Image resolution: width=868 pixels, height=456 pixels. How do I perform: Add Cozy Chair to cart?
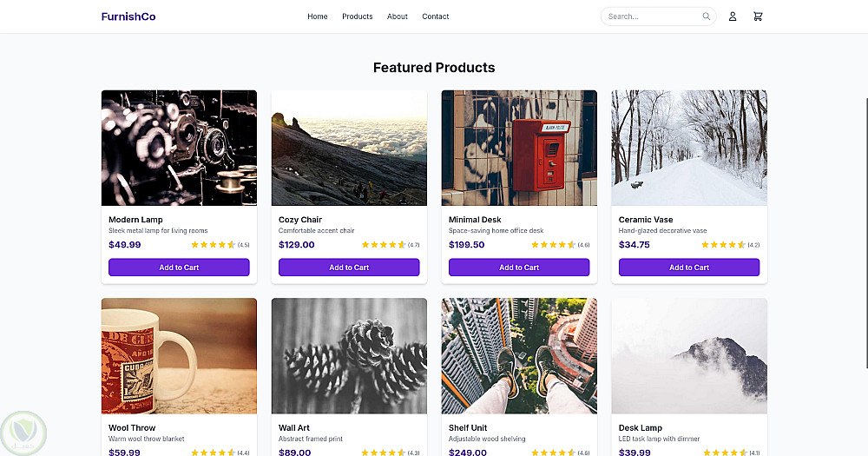coord(349,268)
